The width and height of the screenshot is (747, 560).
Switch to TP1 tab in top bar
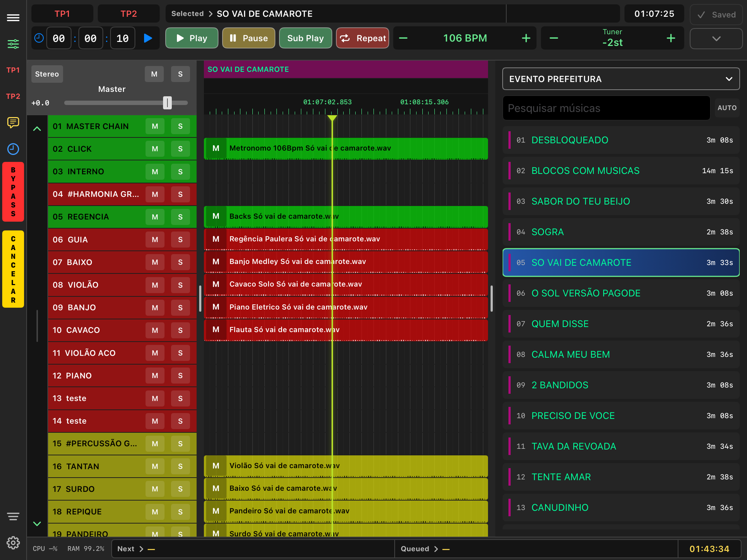coord(62,14)
